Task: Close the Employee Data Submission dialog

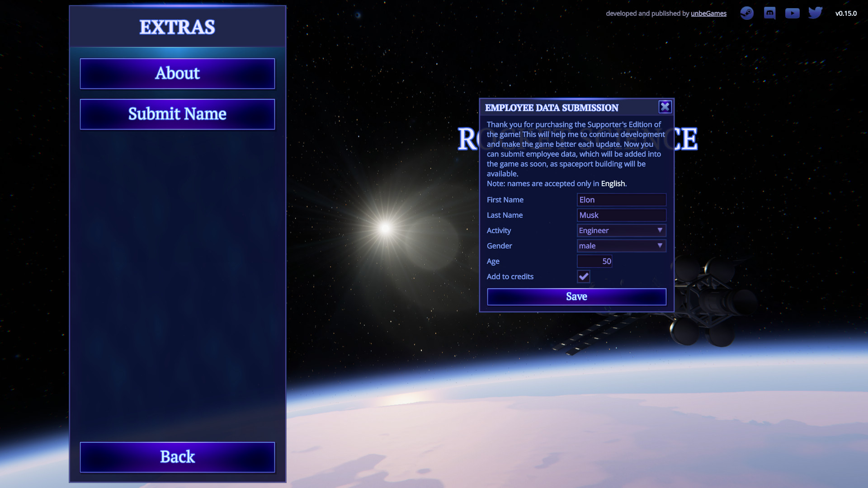Action: click(x=665, y=107)
